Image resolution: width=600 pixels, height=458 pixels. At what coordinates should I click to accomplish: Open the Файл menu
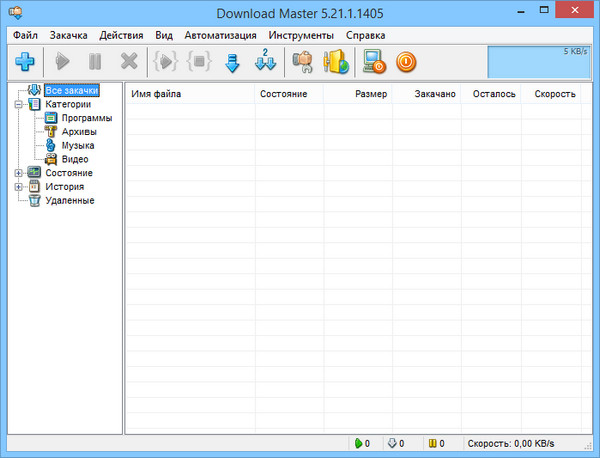click(26, 35)
